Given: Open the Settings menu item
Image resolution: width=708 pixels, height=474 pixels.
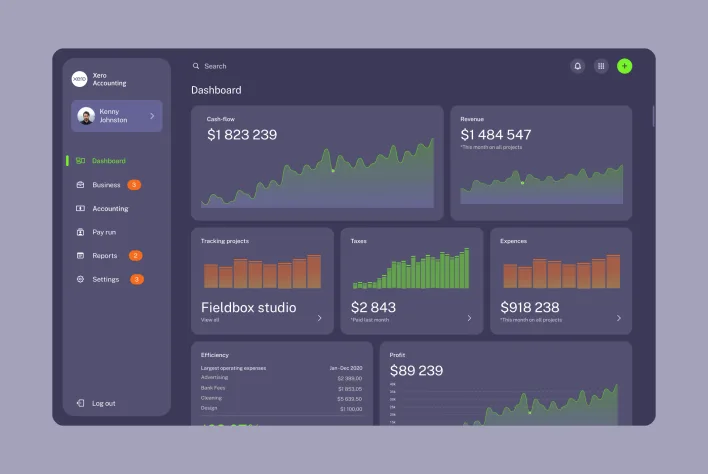Looking at the screenshot, I should [x=108, y=279].
